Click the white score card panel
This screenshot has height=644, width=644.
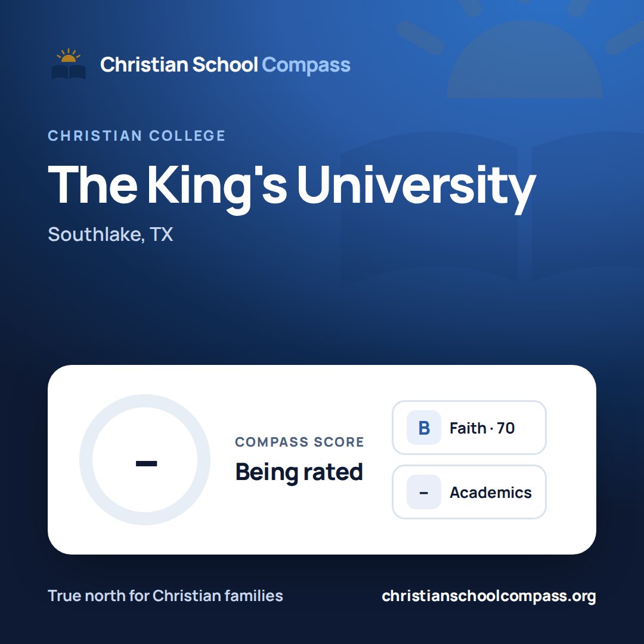pos(322,460)
